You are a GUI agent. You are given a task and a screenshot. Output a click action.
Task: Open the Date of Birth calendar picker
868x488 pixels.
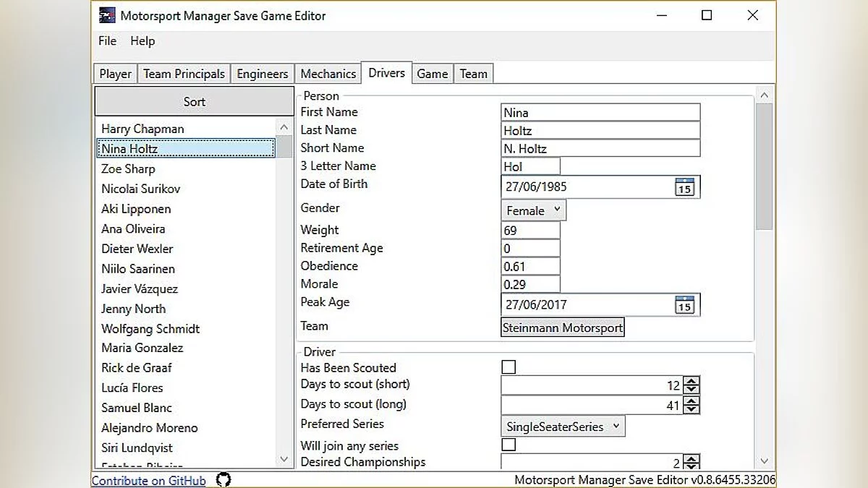684,187
